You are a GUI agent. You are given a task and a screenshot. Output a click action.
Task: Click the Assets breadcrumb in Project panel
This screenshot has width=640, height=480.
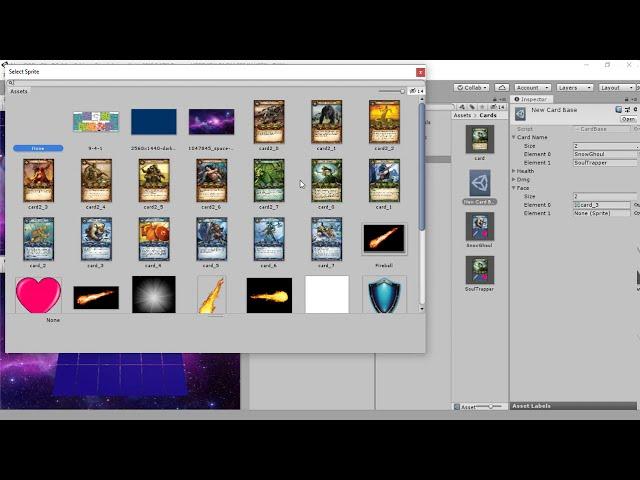pos(462,116)
